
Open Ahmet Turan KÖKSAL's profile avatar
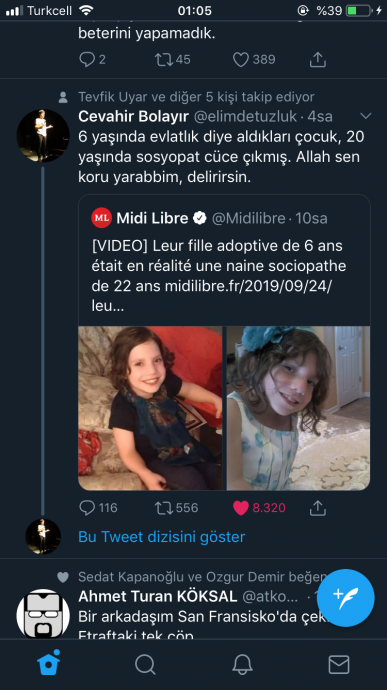pyautogui.click(x=43, y=613)
